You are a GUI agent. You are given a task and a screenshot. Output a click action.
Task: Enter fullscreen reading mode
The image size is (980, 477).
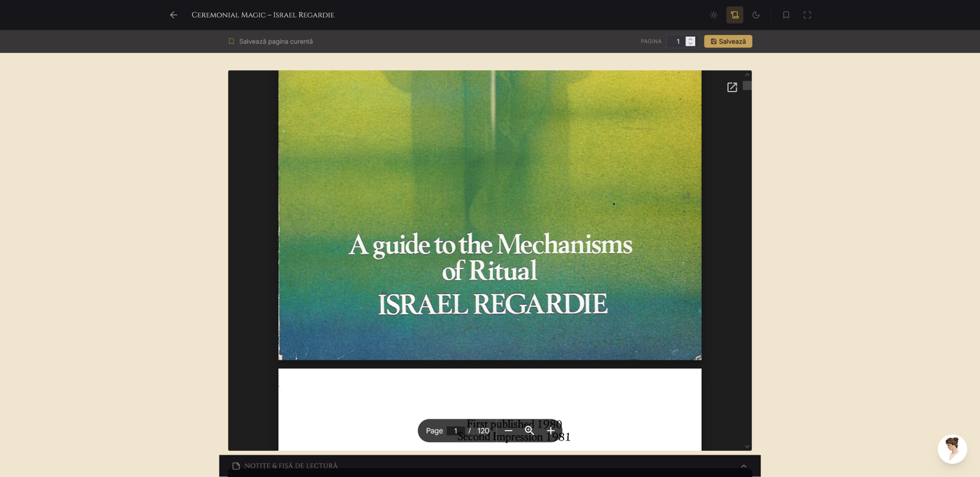point(807,15)
